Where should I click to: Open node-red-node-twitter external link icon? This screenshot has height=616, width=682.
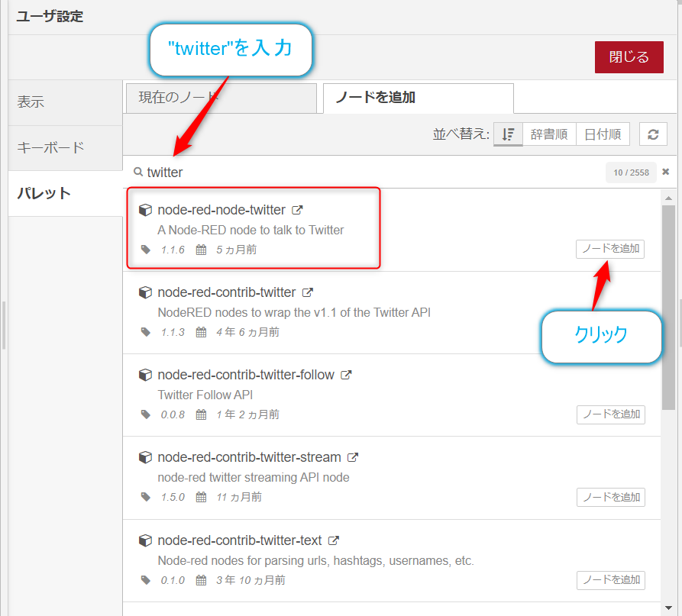pyautogui.click(x=297, y=210)
